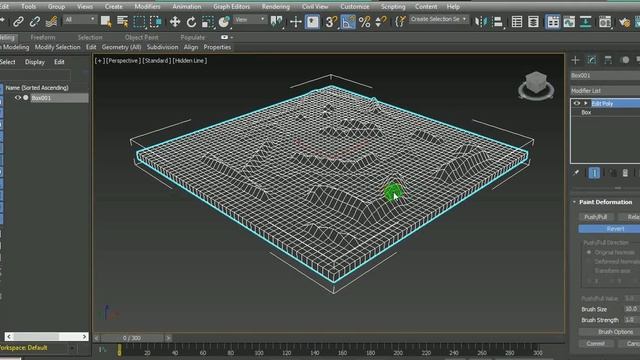Screen dimensions: 640x360
Task: Click the Brush Strength value field
Action: [632, 320]
